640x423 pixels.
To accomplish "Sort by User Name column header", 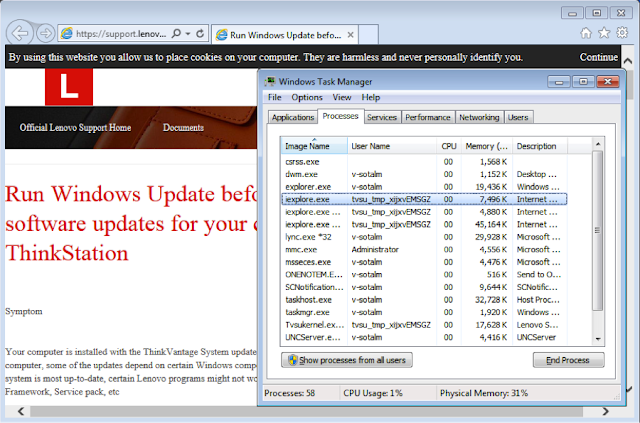I will pos(392,146).
